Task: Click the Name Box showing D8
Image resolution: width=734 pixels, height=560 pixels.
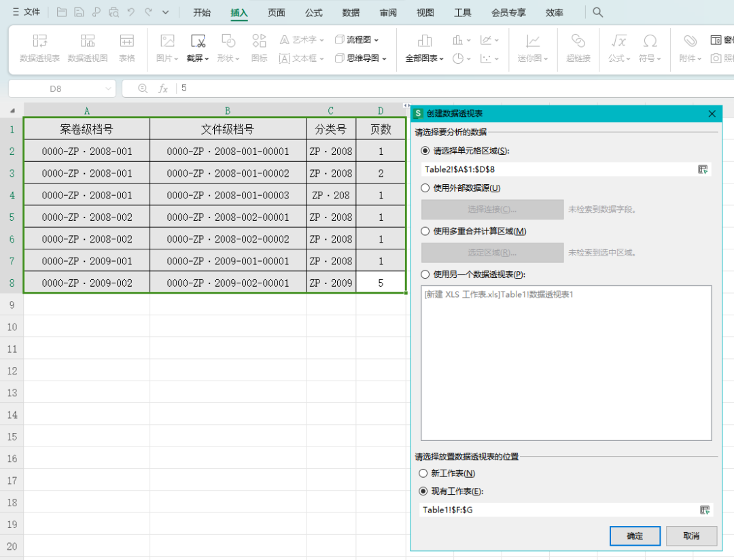Action: (x=62, y=88)
